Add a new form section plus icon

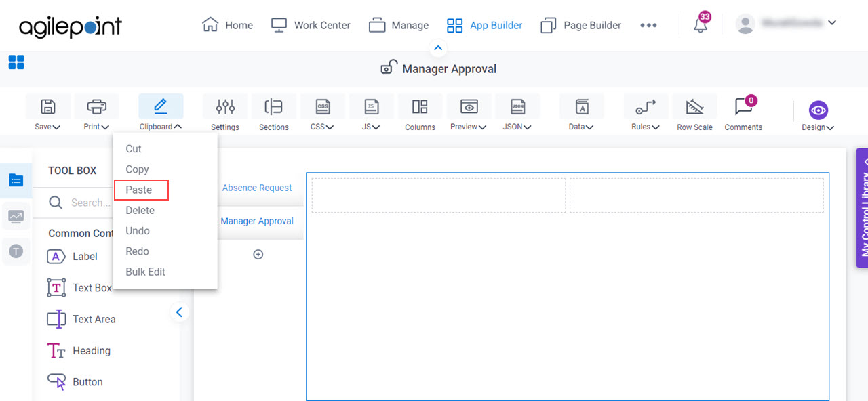(x=258, y=255)
